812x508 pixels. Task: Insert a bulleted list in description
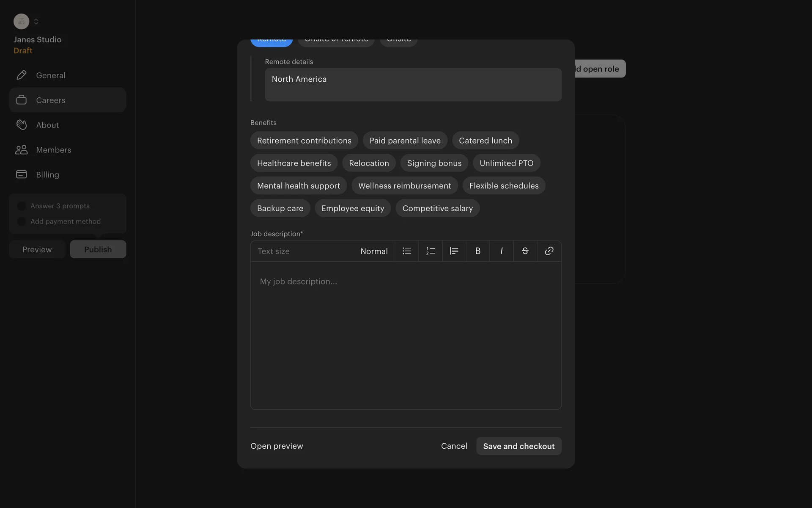pos(406,251)
